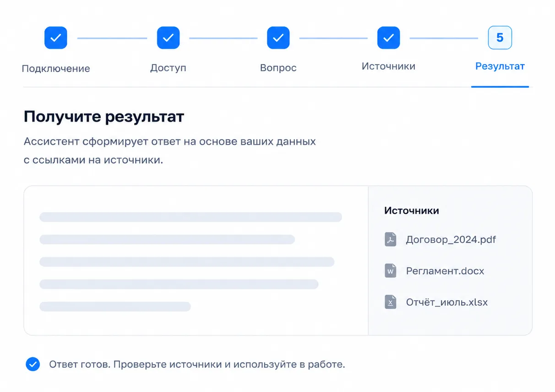Open the Вопрос step label
Image resolution: width=555 pixels, height=392 pixels.
(278, 68)
